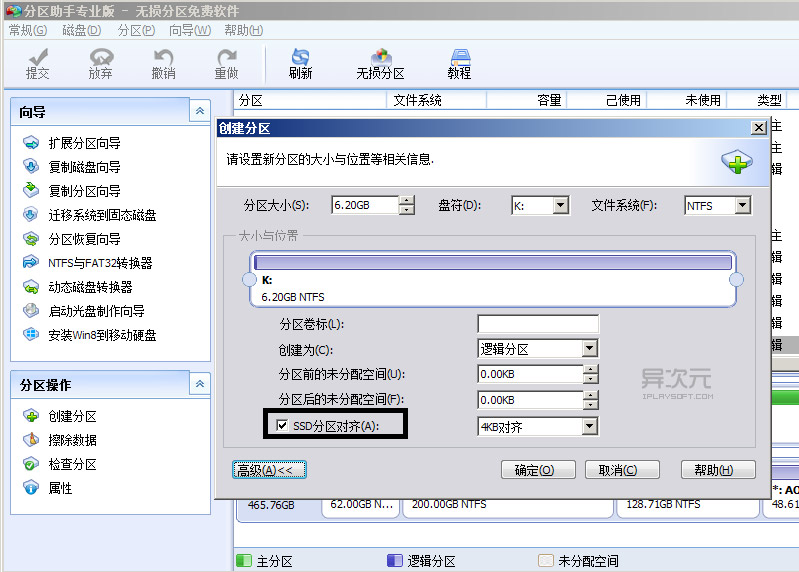
Task: Select the 128.71GB NTFS partition block
Action: tap(687, 507)
